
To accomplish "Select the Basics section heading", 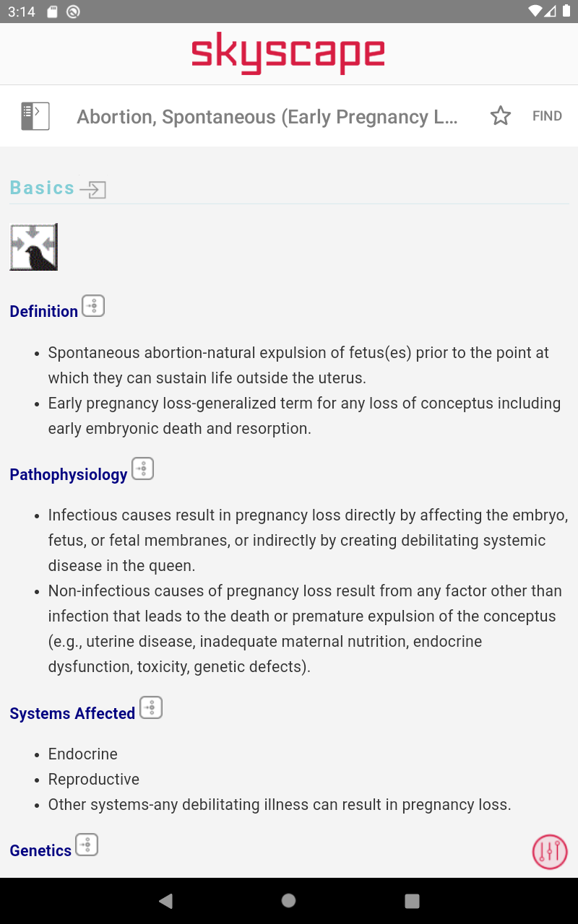I will click(x=42, y=188).
